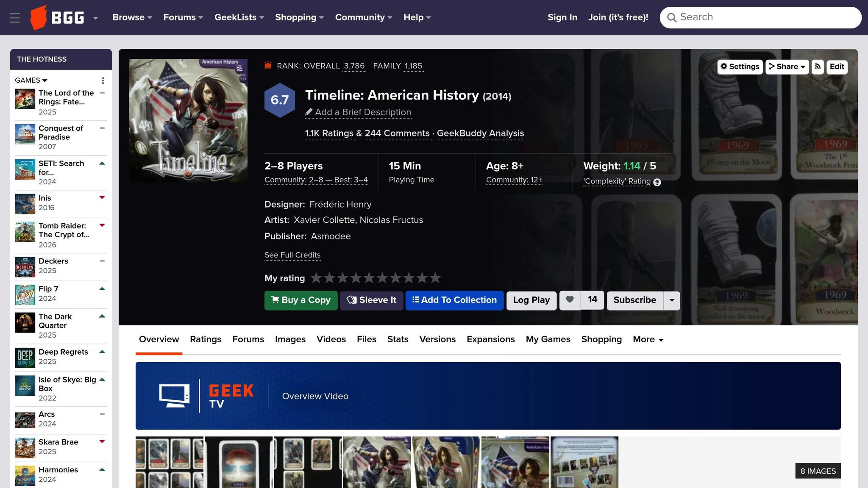This screenshot has height=488, width=868.
Task: Open the Forums menu
Action: (183, 17)
